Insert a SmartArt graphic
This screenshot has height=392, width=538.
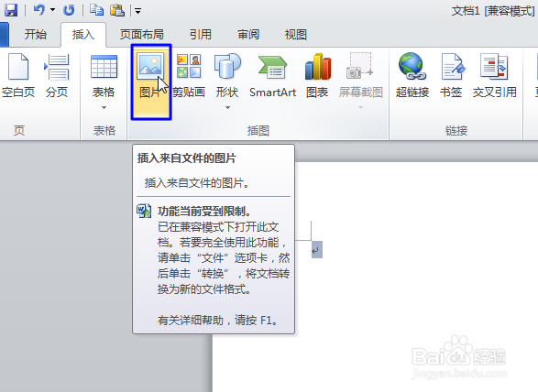[272, 76]
